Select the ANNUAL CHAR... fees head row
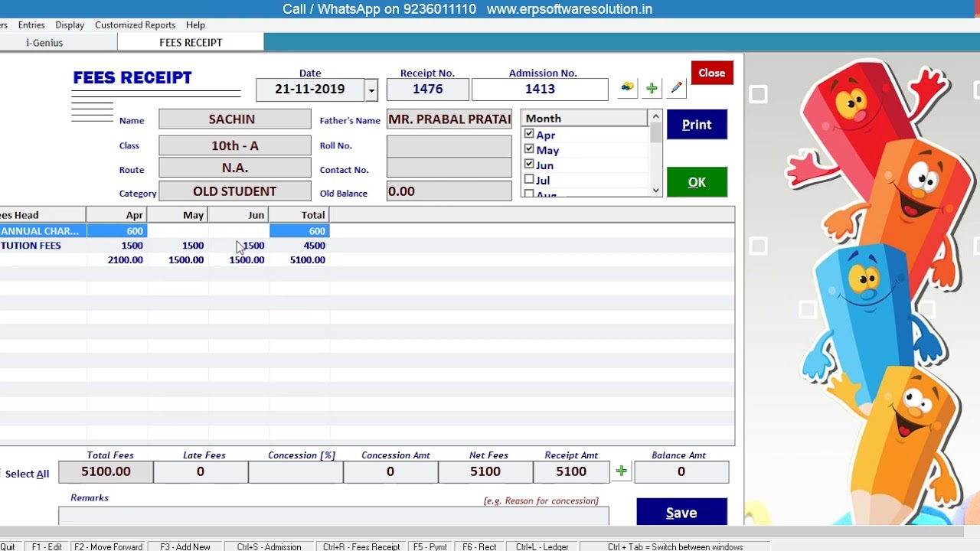 (x=165, y=231)
